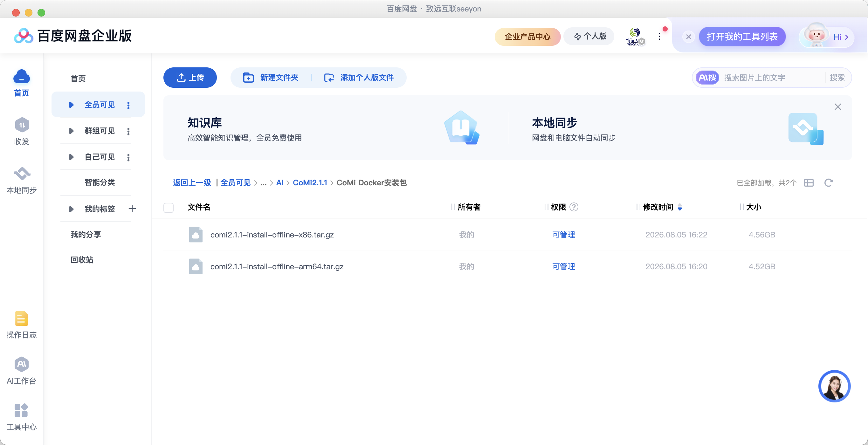868x445 pixels.
Task: Open 智能分类 smart categories
Action: point(100,182)
